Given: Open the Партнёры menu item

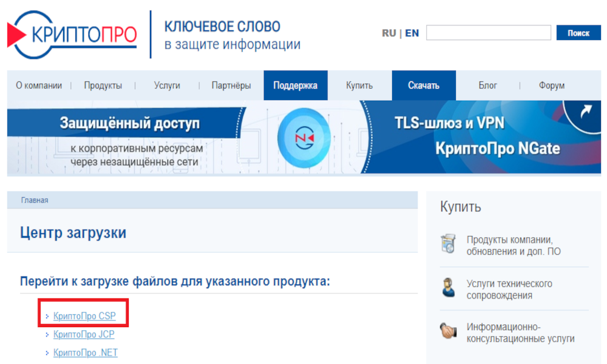Looking at the screenshot, I should tap(231, 86).
